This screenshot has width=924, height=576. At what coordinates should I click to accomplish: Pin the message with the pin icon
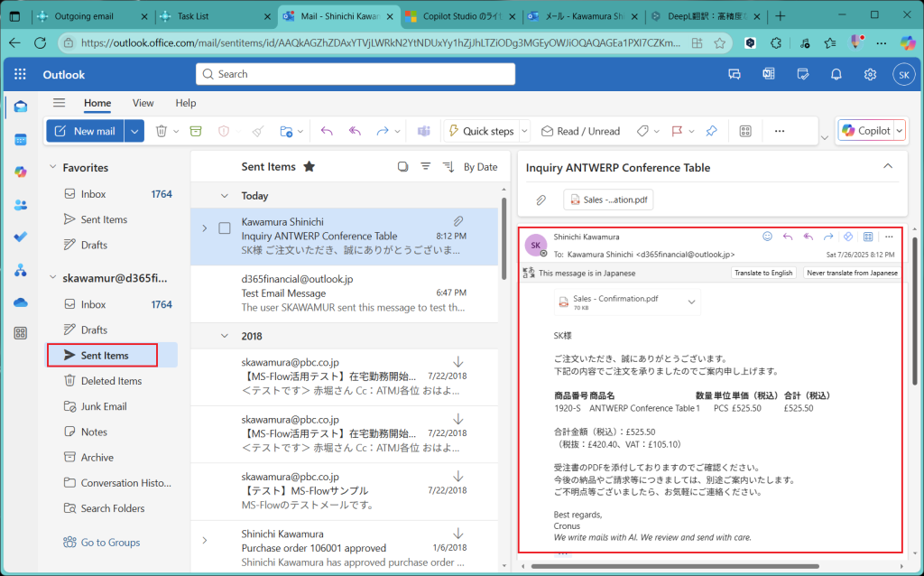tap(711, 131)
